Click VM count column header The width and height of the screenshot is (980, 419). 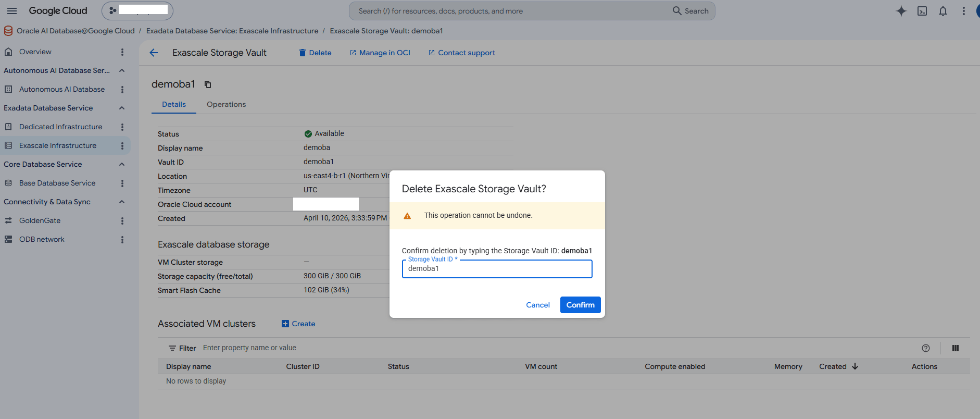click(541, 366)
